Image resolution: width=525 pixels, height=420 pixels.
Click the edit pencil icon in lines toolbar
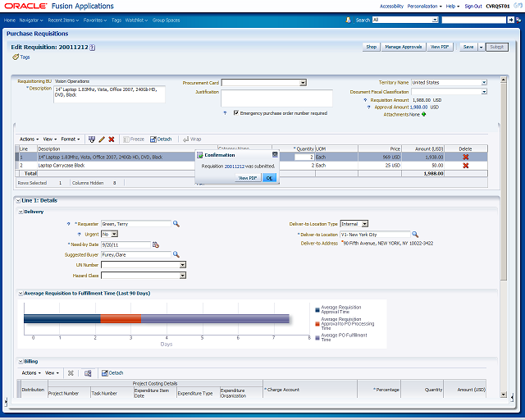coord(102,139)
